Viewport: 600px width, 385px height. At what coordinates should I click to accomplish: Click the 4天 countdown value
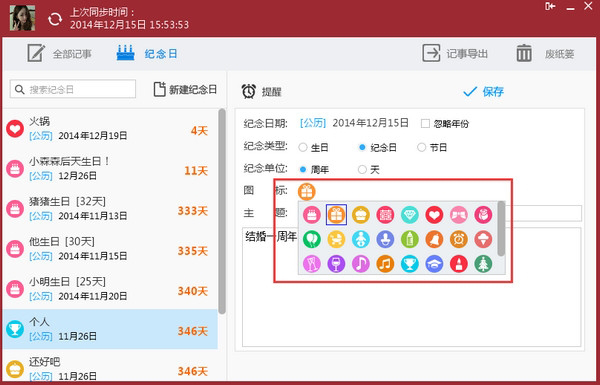coord(199,131)
